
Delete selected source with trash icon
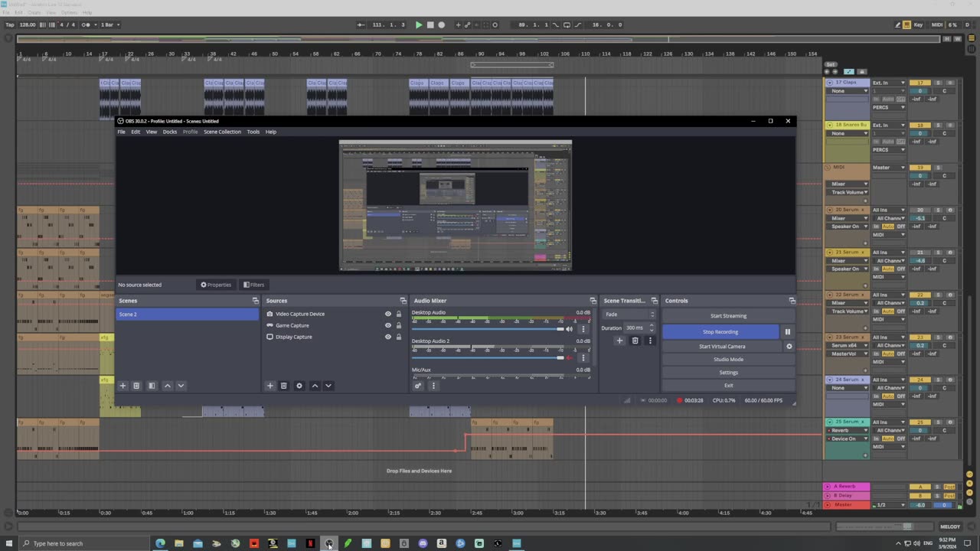283,386
